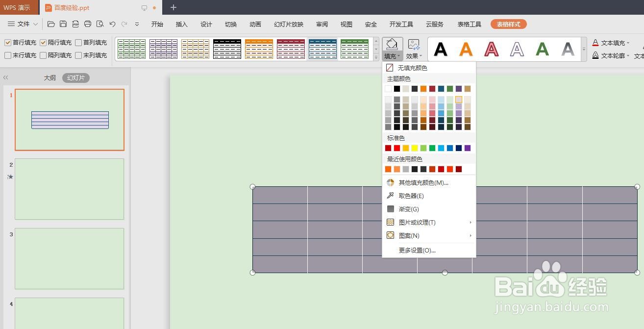Uncheck the 首行填充 checkbox
Image resolution: width=644 pixels, height=329 pixels.
point(8,43)
